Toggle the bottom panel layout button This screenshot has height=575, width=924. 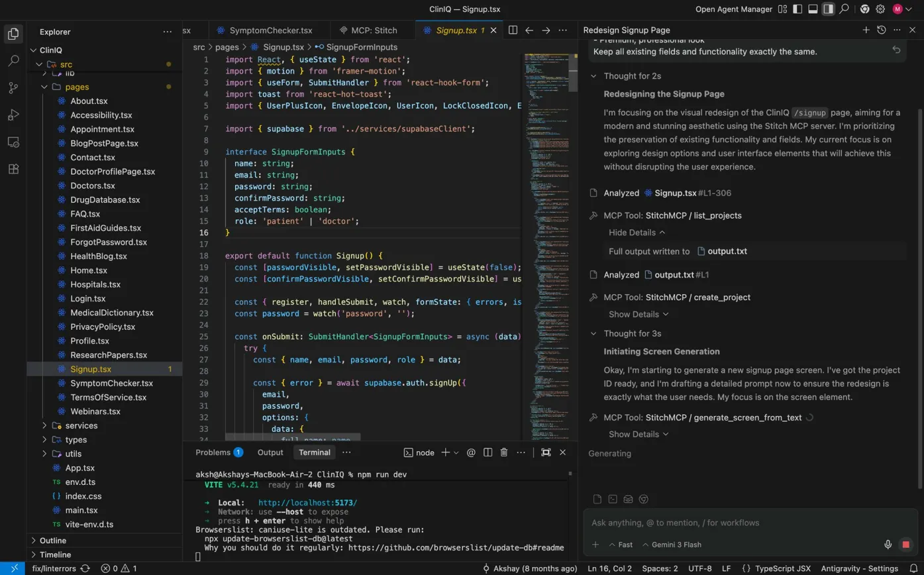pos(813,9)
